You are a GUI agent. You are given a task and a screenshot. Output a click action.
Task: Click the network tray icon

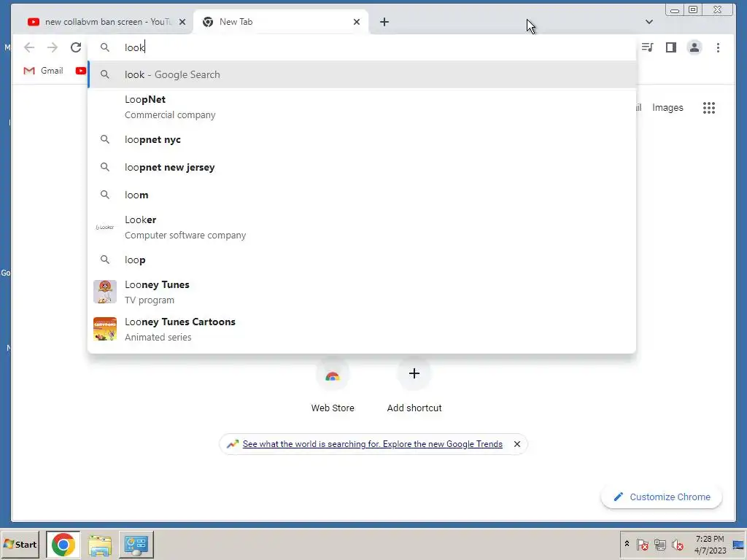coord(659,544)
